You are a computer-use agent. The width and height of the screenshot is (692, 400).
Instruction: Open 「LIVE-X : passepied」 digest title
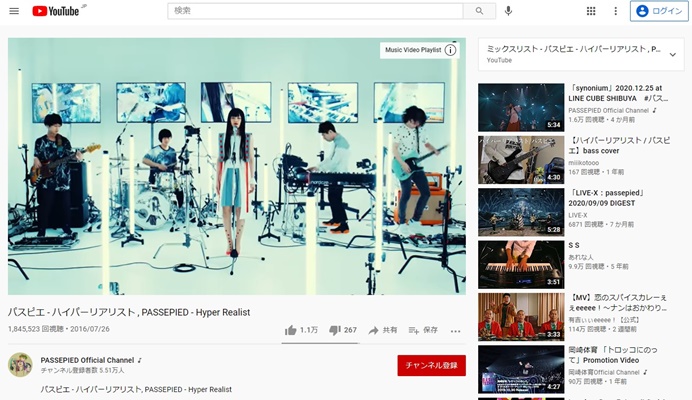606,198
